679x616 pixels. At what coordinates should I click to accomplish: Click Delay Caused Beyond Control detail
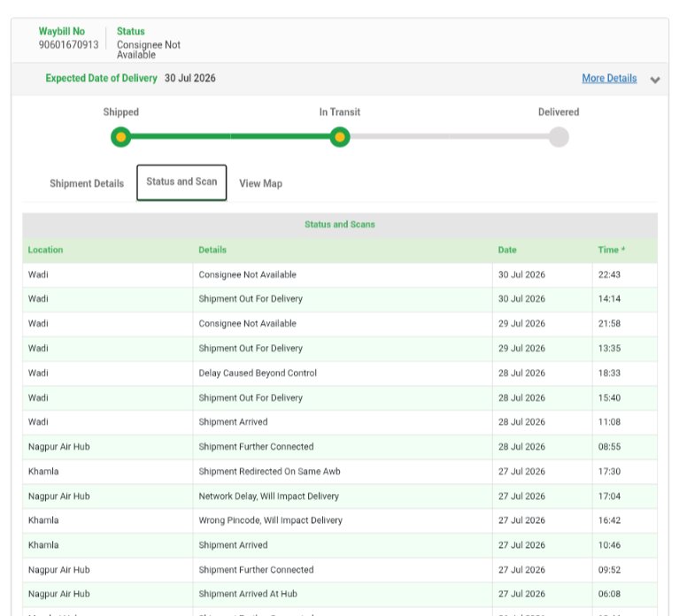click(258, 373)
